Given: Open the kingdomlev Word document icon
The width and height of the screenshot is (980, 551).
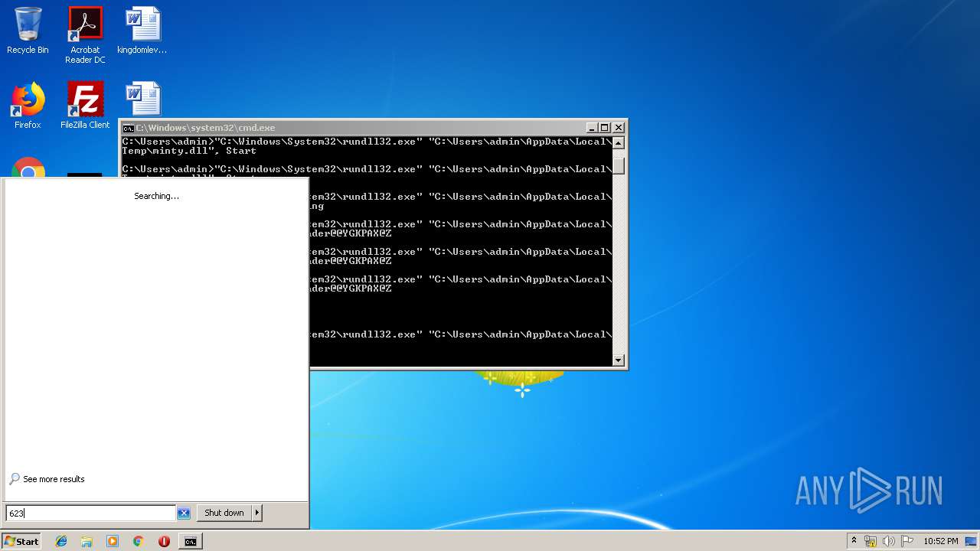Looking at the screenshot, I should (142, 31).
